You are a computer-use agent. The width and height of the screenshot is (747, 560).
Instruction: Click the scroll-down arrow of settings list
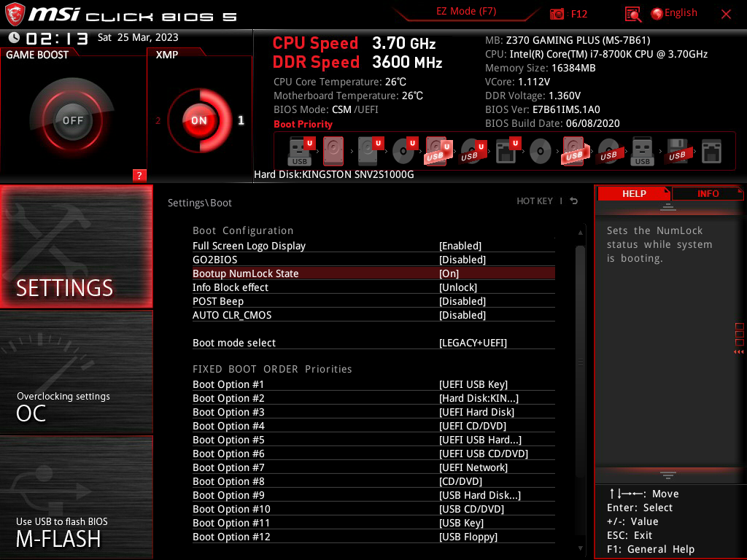click(x=580, y=548)
